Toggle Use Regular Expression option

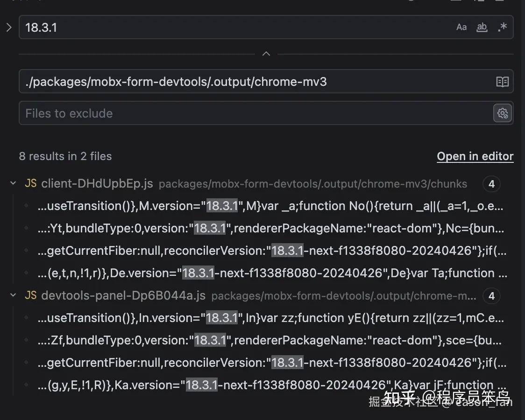point(502,27)
